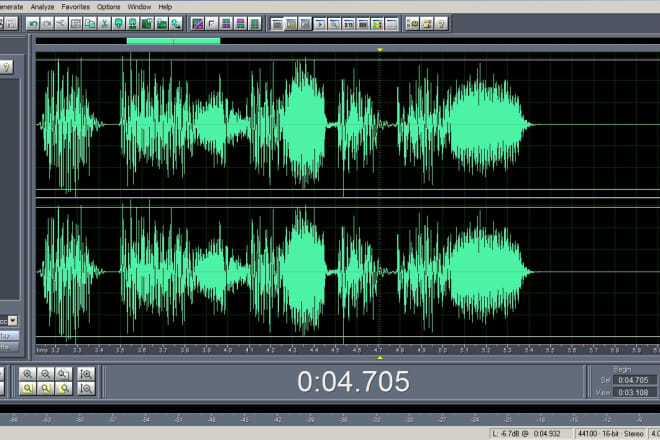The image size is (660, 440).
Task: Click the 4.0 mark on the time ruler
Action: [x=228, y=349]
